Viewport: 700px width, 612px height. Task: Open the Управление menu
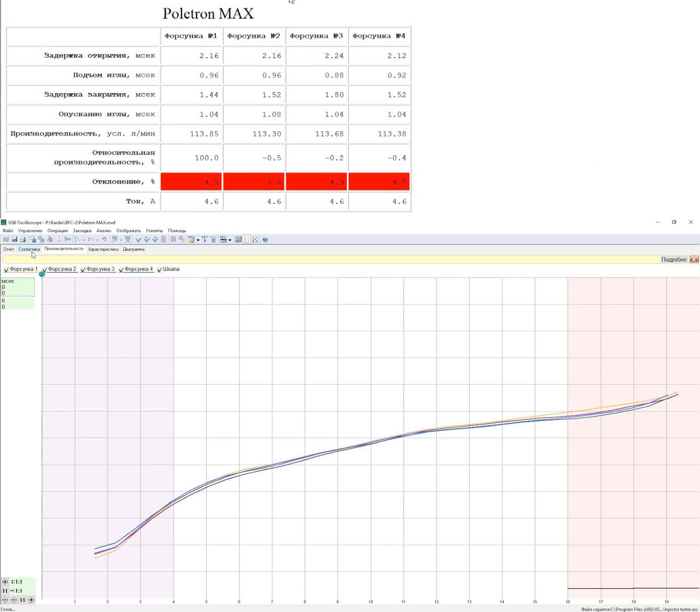30,231
